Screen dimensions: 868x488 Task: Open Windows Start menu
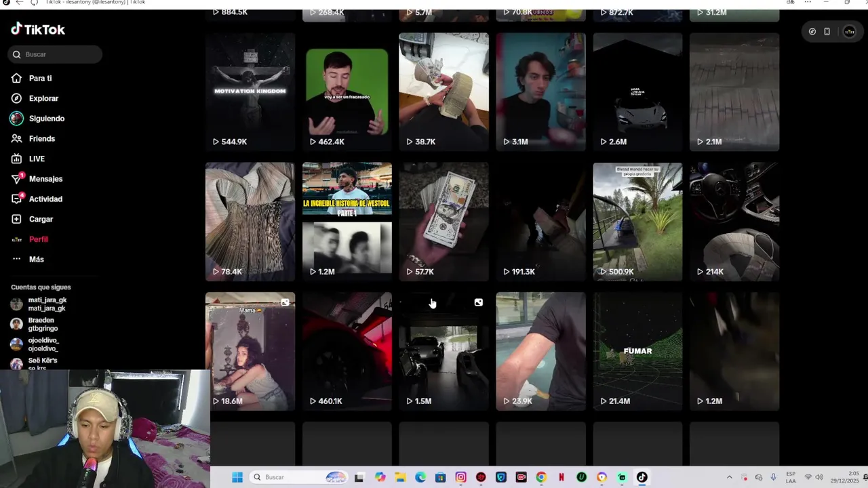point(237,477)
